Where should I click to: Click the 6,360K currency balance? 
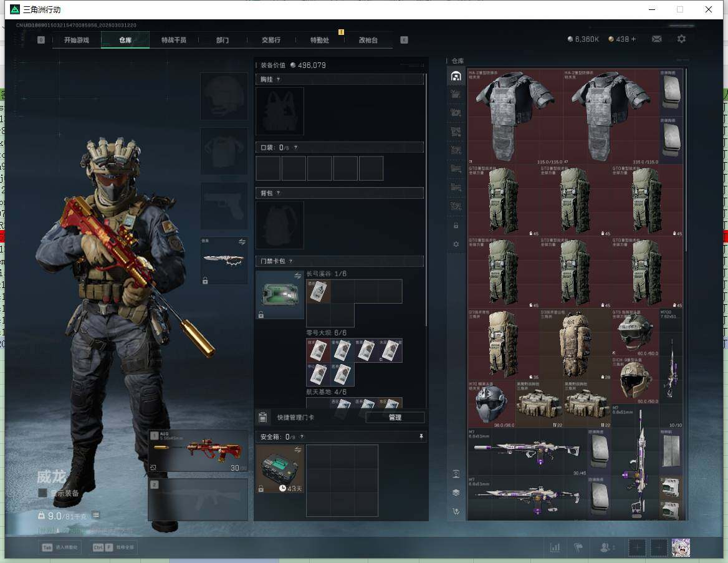(x=583, y=39)
